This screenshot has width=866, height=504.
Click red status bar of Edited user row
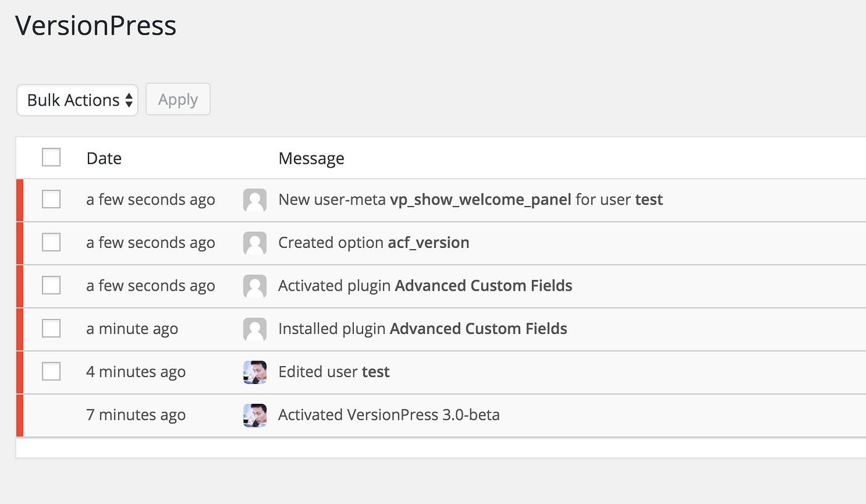(19, 372)
